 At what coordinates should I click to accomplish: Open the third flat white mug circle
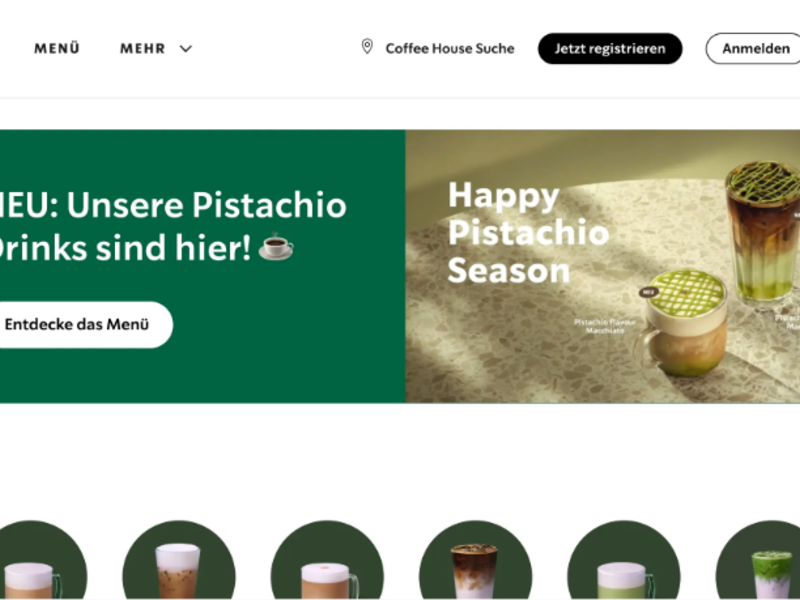(327, 560)
